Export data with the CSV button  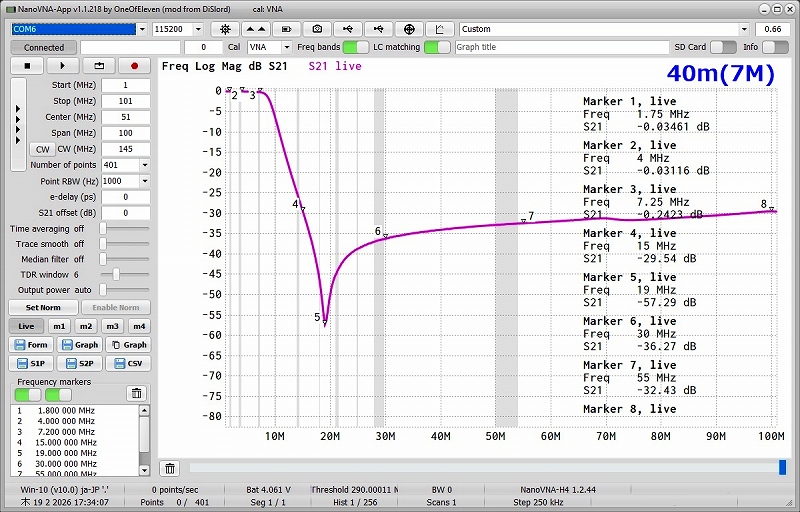[128, 364]
